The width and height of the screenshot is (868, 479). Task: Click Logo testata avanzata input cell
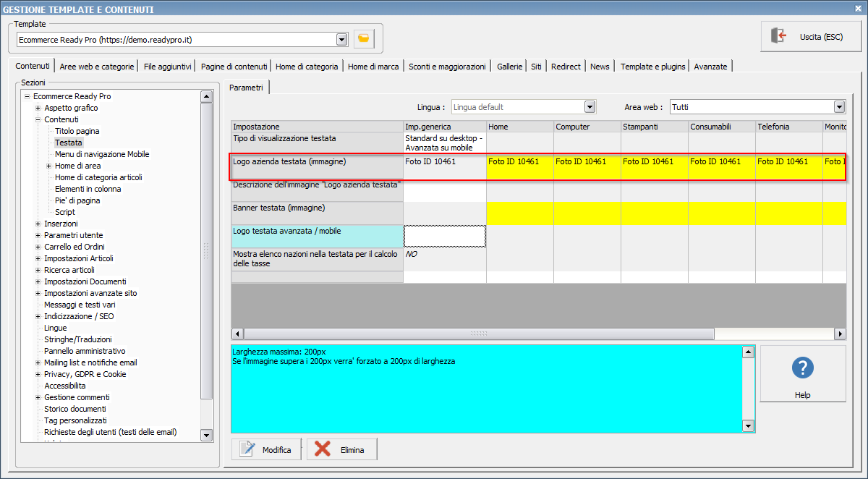[x=445, y=236]
